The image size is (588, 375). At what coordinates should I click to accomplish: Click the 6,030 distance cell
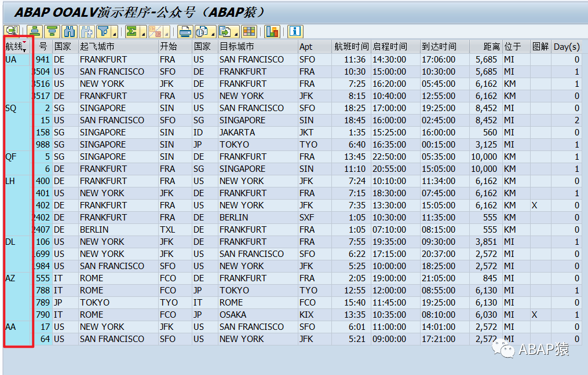coord(486,315)
